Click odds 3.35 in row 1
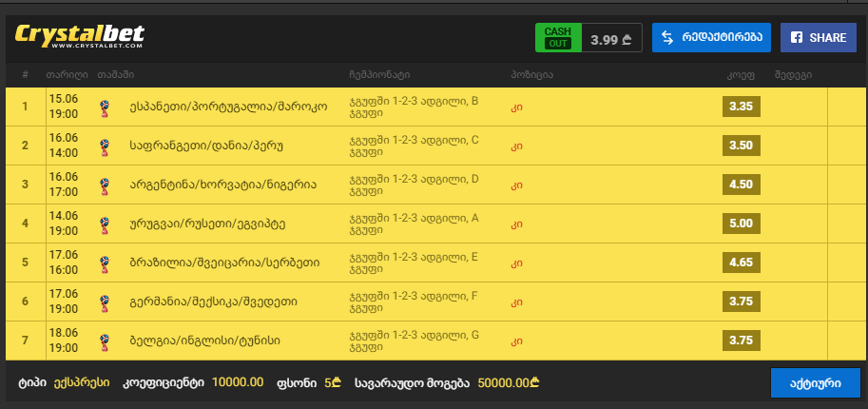This screenshot has height=409, width=868. coord(742,107)
